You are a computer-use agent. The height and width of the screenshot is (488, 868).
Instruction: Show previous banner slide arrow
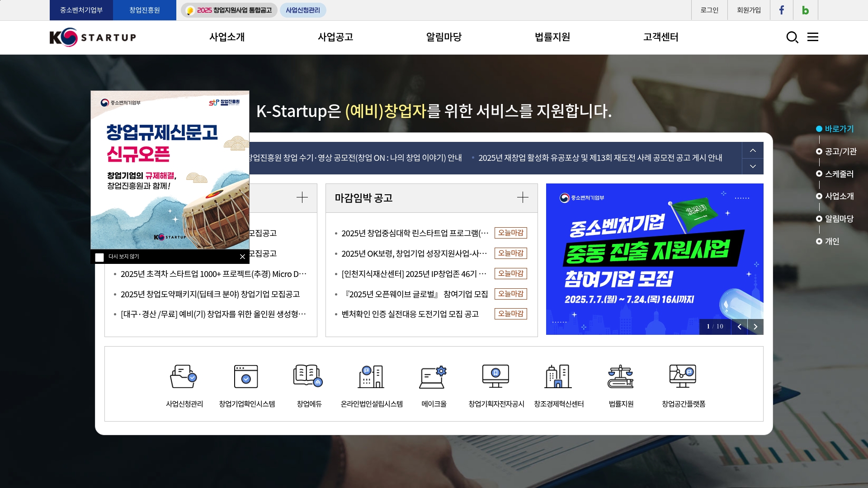tap(739, 327)
